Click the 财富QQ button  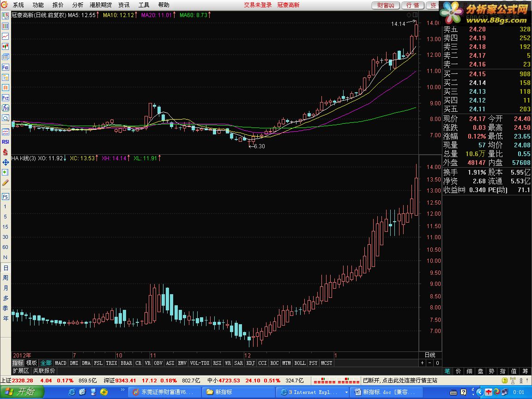[x=386, y=5]
